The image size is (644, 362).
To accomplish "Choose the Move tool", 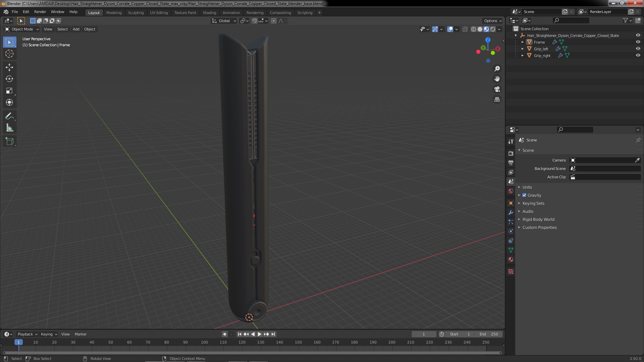I will [x=9, y=67].
